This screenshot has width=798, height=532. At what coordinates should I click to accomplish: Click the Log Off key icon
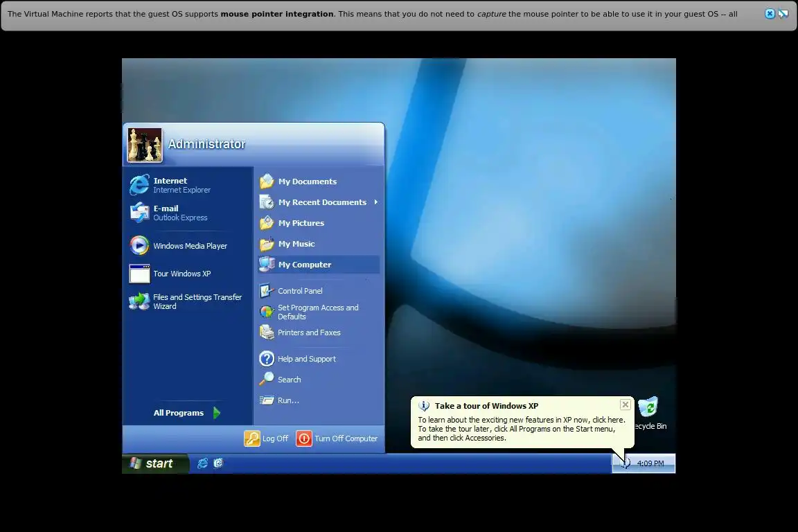point(252,438)
